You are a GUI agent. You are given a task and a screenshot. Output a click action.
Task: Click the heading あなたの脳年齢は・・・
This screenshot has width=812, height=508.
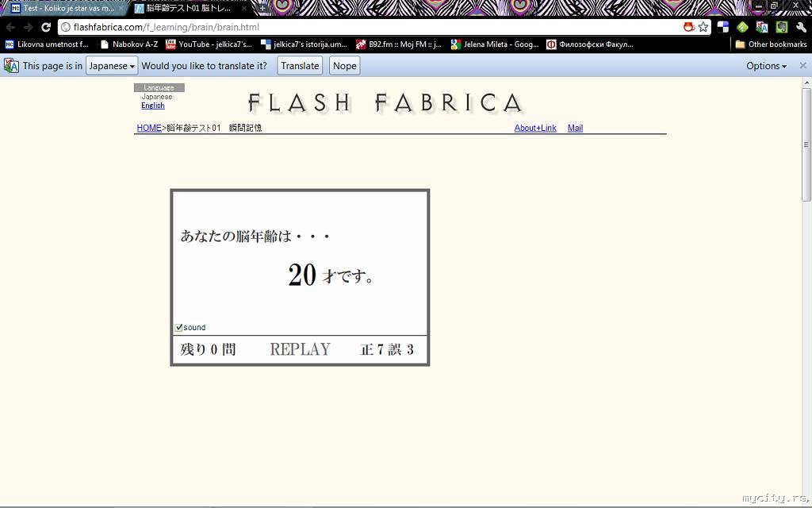[x=255, y=237]
